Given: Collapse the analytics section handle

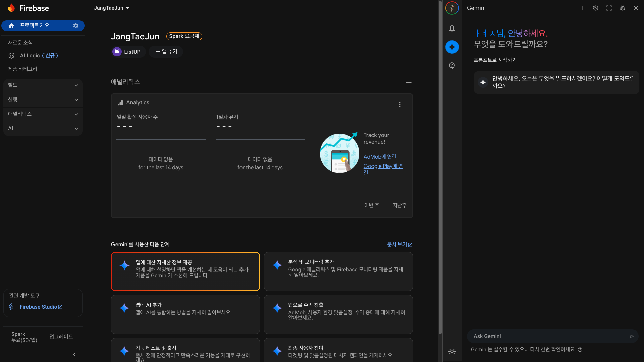Looking at the screenshot, I should click(409, 82).
